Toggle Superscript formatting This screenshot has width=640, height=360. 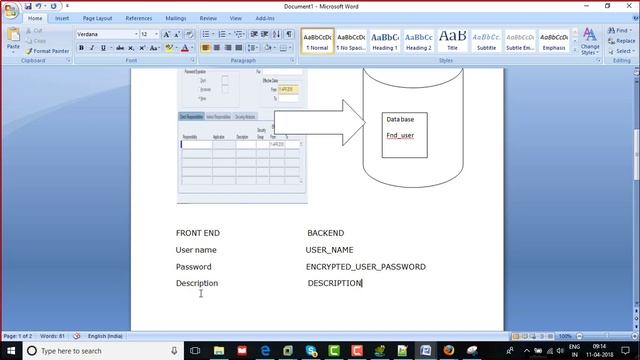point(142,48)
